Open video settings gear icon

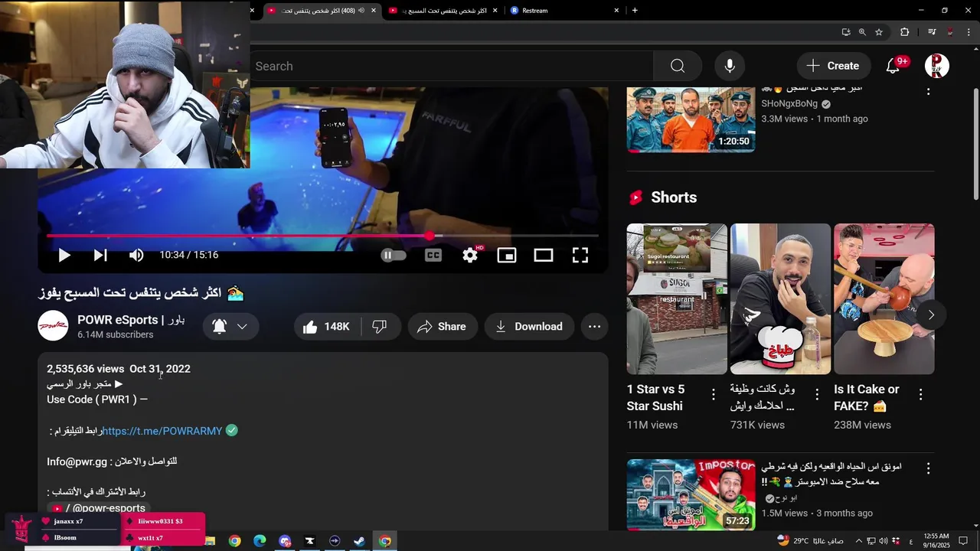[470, 256]
